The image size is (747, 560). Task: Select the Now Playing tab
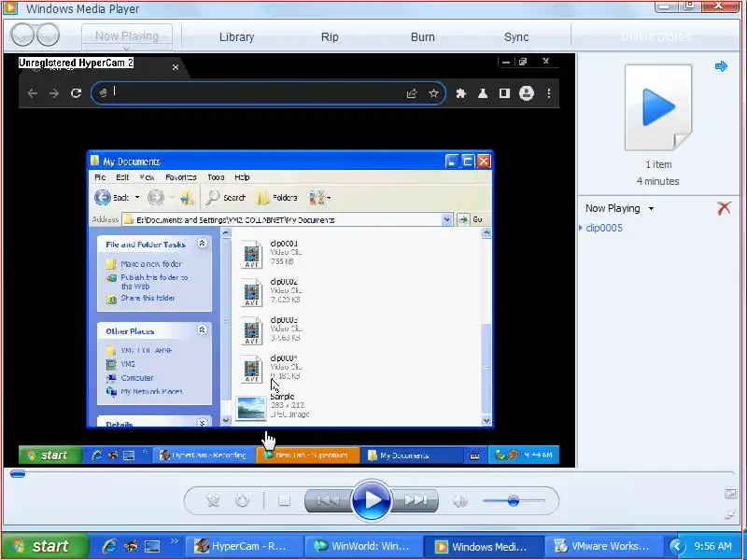tap(127, 35)
